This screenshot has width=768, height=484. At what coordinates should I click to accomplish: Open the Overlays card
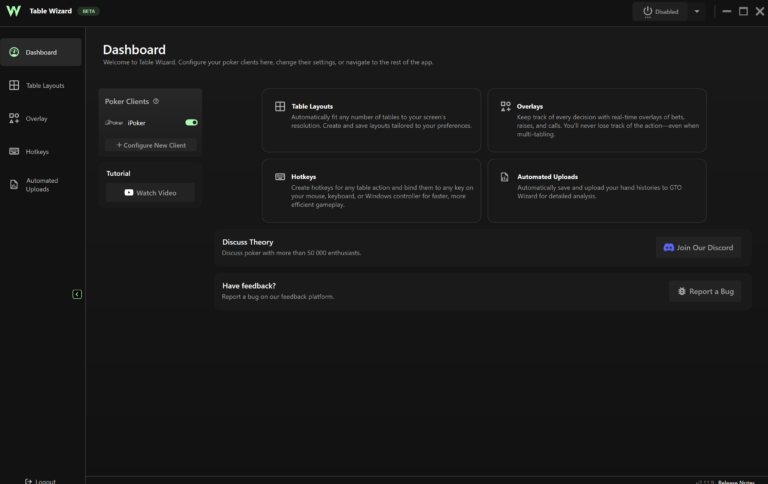(x=597, y=120)
